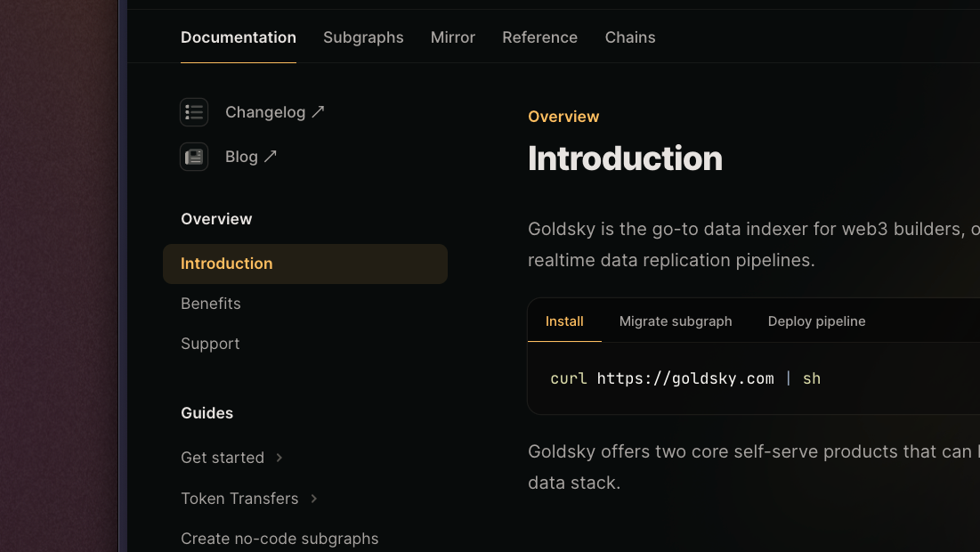980x552 pixels.
Task: Open the Documentation tab
Action: 239,37
